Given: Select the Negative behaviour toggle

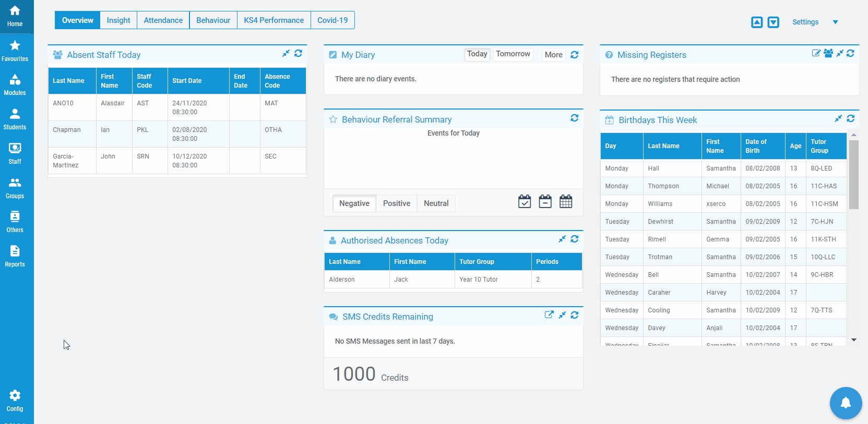Looking at the screenshot, I should coord(354,203).
